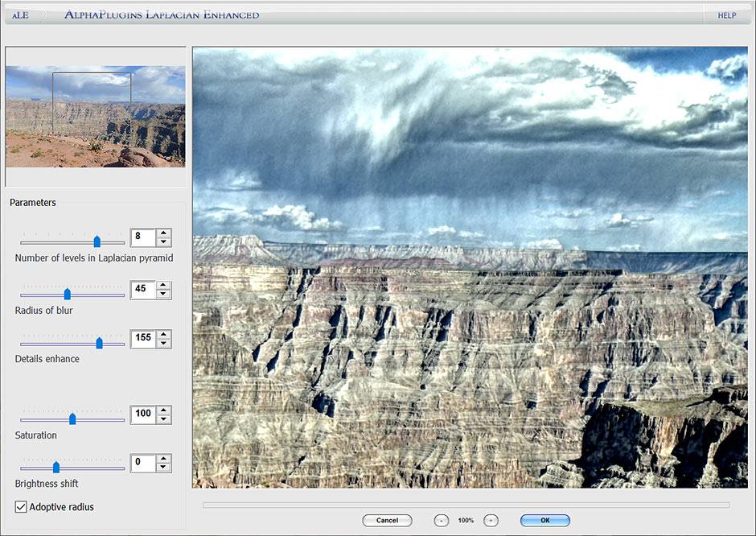The image size is (756, 536).
Task: Increase Brightness shift value
Action: click(x=164, y=459)
